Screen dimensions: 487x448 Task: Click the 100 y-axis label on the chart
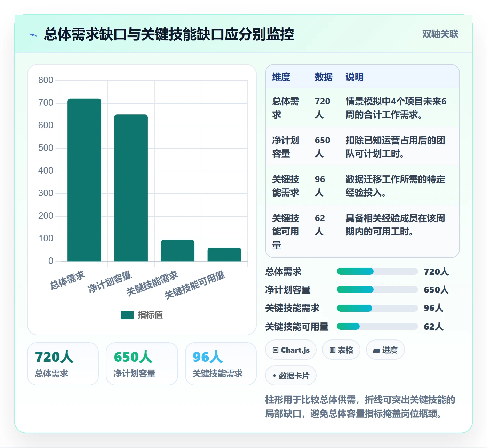coord(46,239)
